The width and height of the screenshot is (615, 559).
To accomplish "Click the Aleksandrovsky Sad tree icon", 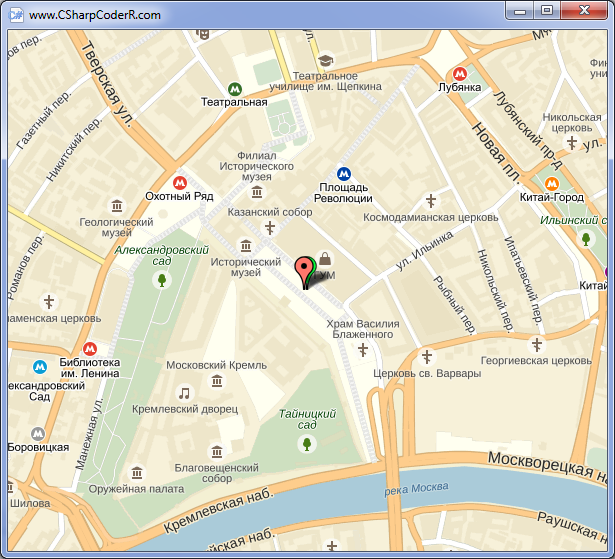I will [x=162, y=280].
